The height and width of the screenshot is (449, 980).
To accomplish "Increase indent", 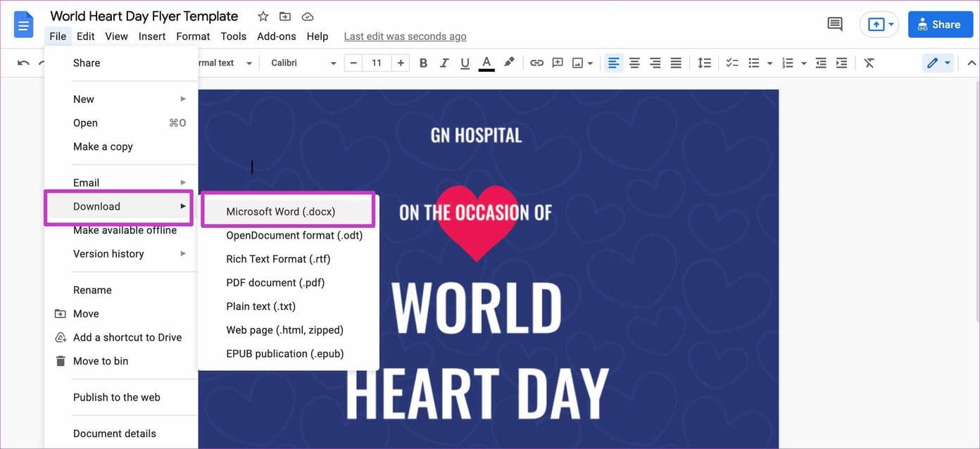I will point(841,63).
